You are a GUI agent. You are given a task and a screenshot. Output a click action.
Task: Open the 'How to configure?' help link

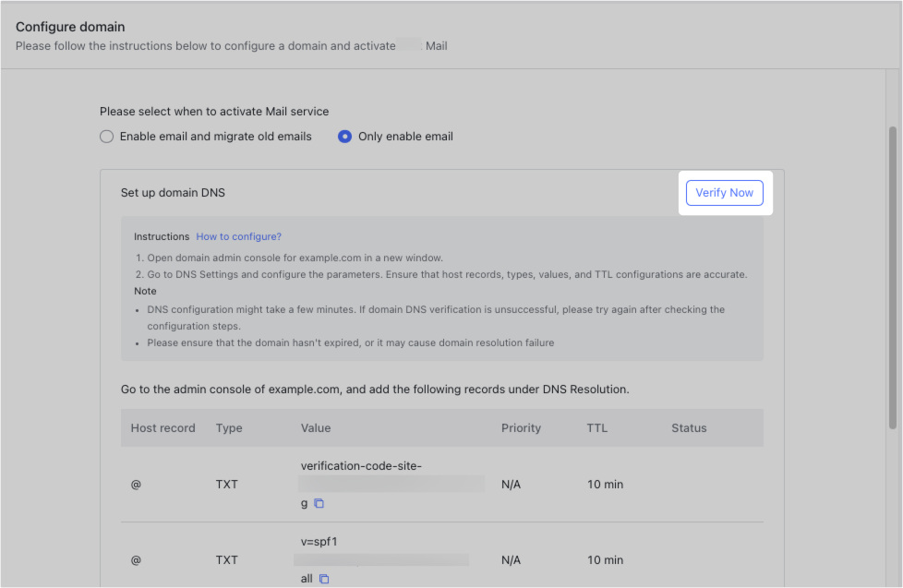(x=238, y=236)
